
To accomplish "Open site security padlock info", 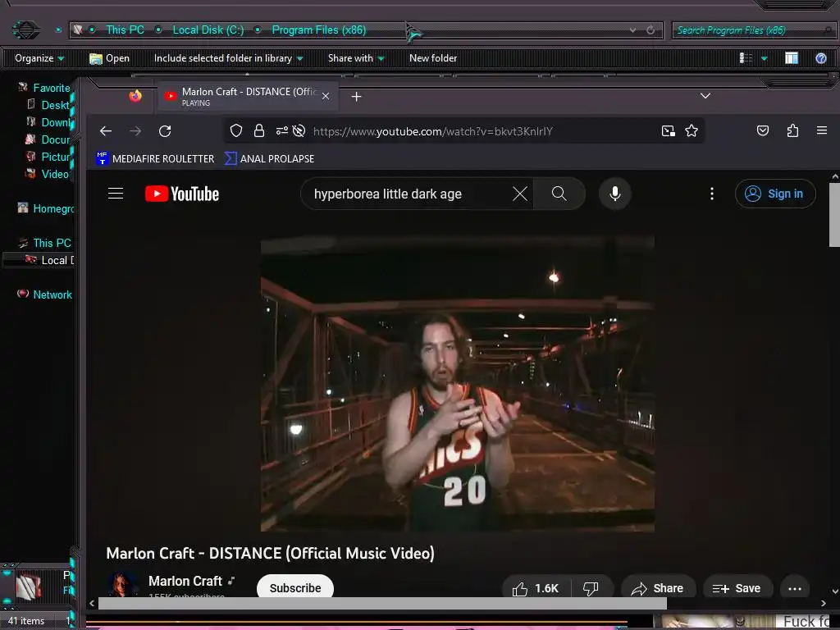I will click(259, 130).
